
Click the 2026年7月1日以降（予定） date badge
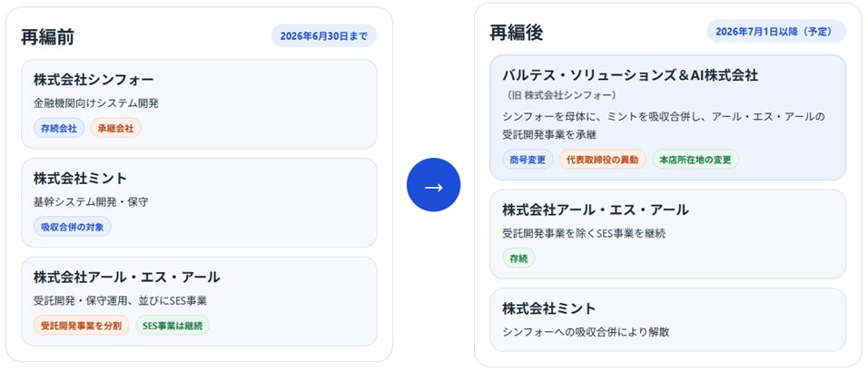click(775, 31)
